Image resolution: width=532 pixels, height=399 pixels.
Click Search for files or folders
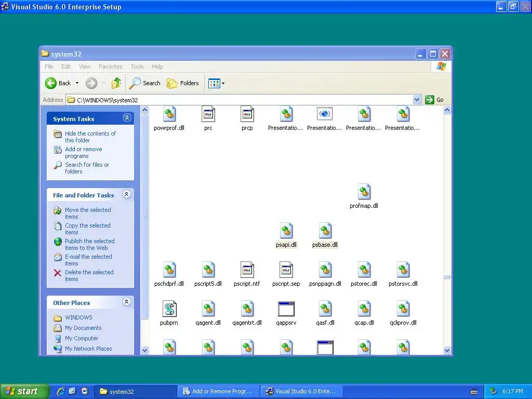coord(87,168)
